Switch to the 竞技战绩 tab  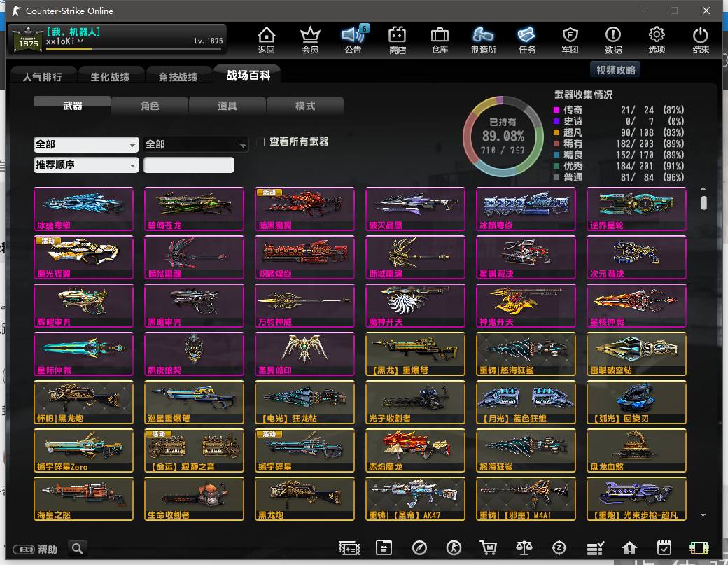click(x=178, y=76)
